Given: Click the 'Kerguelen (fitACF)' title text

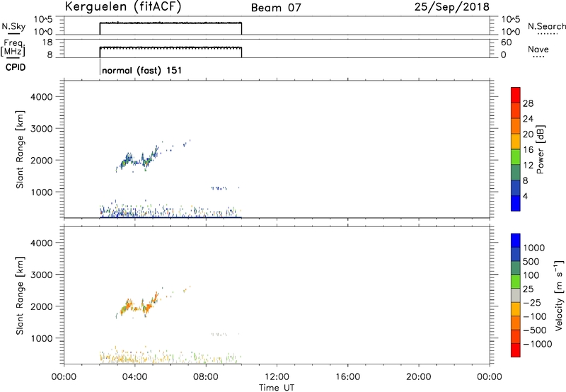Looking at the screenshot, I should coord(123,7).
